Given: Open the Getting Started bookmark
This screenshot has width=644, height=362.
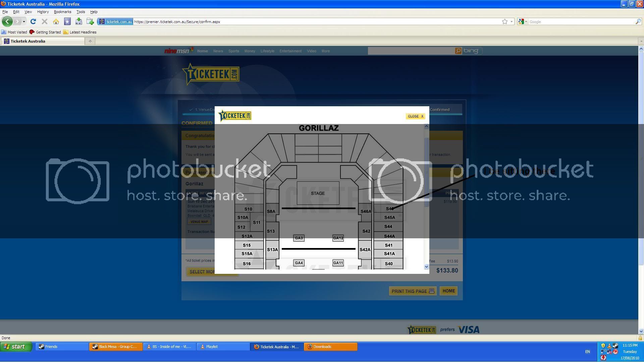Looking at the screenshot, I should 45,32.
